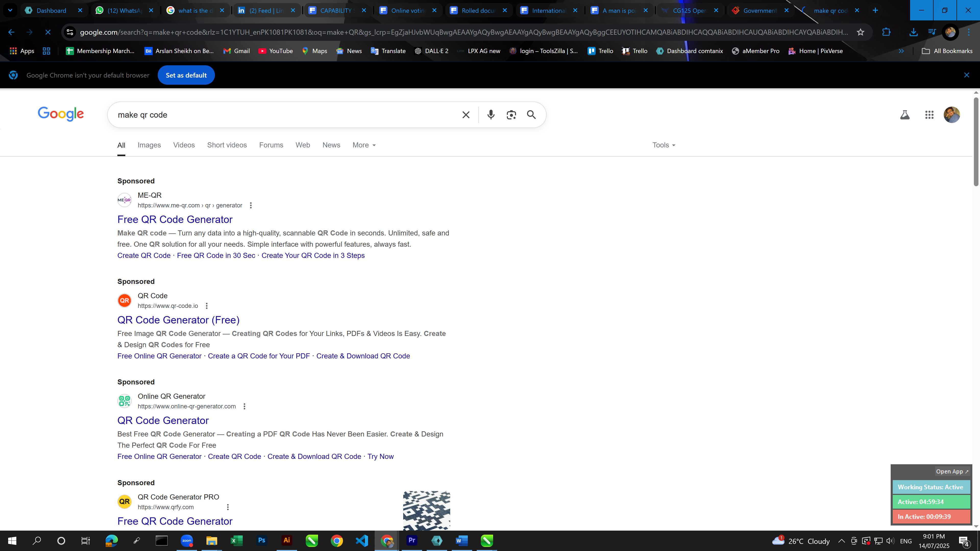Click three-dot options for ME-QR ad
This screenshot has height=551, width=980.
click(250, 205)
